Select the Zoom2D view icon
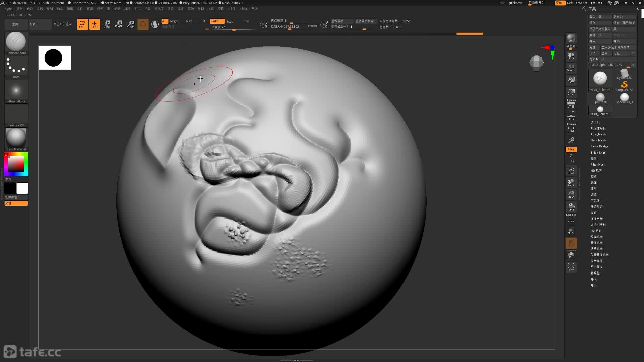Viewport: 644px width, 362px height. (571, 68)
